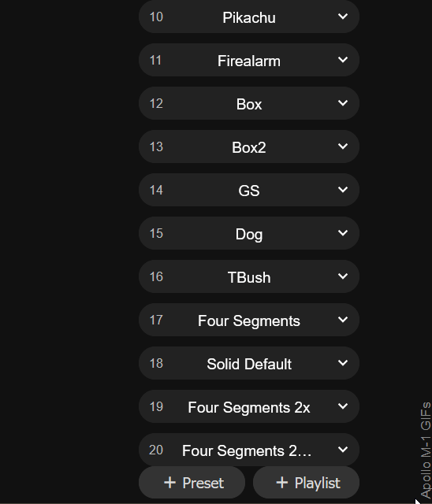
Task: Apply the Firealarm preset
Action: coord(249,61)
